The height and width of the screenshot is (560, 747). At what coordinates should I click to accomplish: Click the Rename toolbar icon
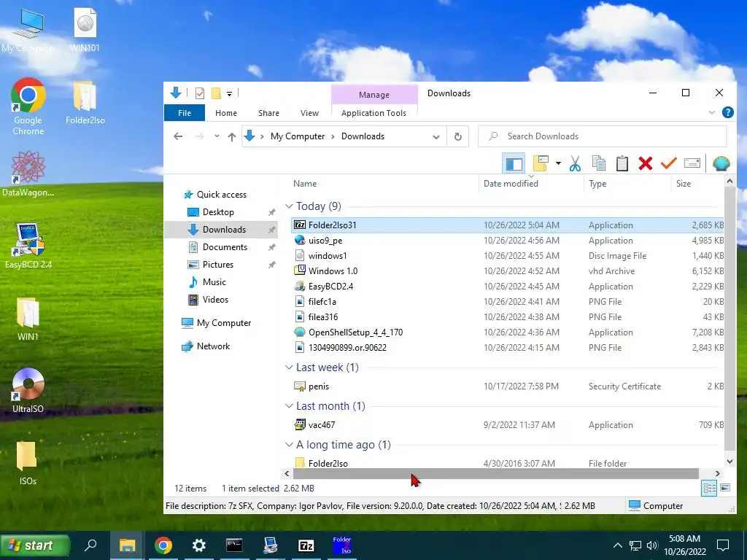tap(692, 163)
